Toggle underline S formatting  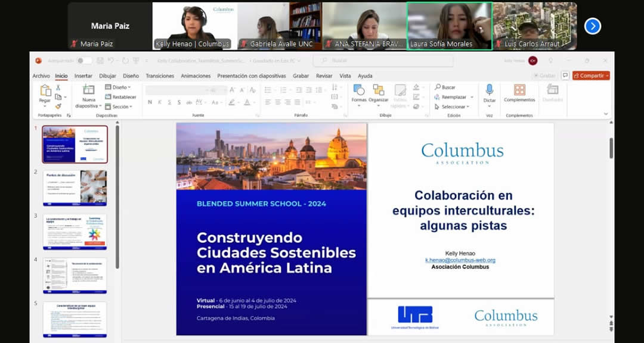[169, 102]
